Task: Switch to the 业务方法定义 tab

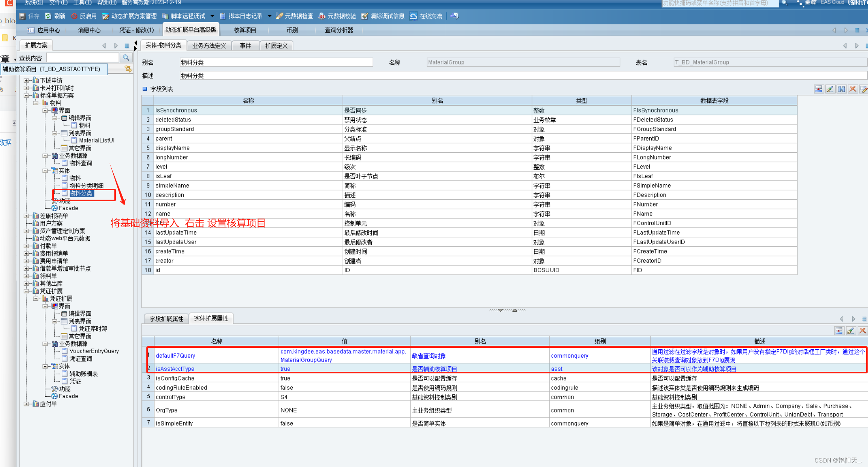Action: [x=209, y=46]
